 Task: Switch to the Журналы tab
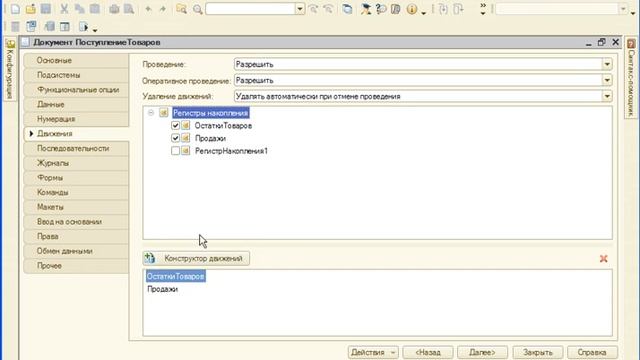click(76, 163)
